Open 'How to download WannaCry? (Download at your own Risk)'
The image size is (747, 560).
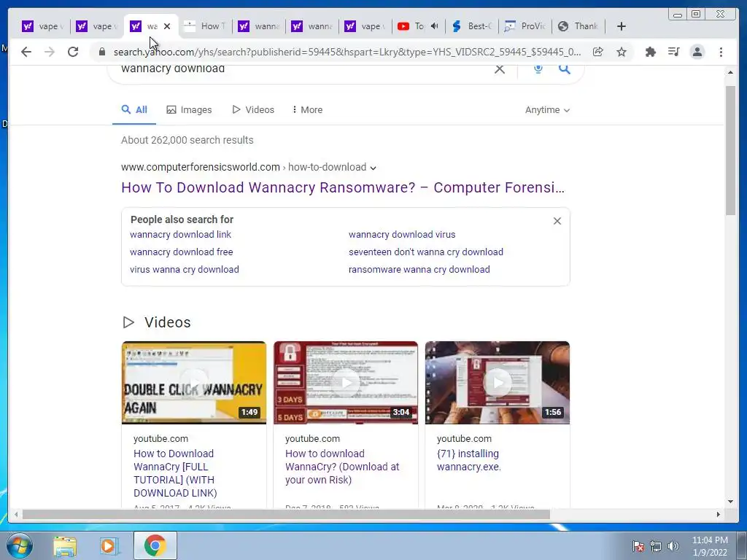pos(342,467)
